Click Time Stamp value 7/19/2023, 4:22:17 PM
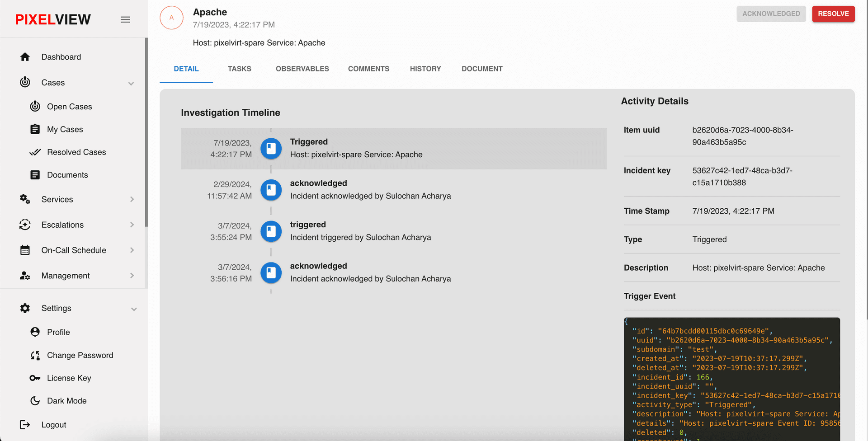 [733, 211]
